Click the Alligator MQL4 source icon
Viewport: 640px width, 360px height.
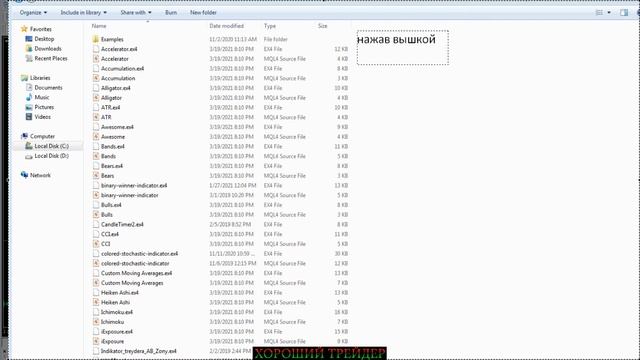tap(96, 98)
